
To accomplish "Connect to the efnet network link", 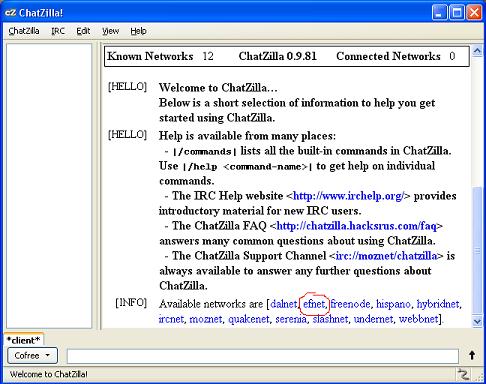I will point(313,304).
